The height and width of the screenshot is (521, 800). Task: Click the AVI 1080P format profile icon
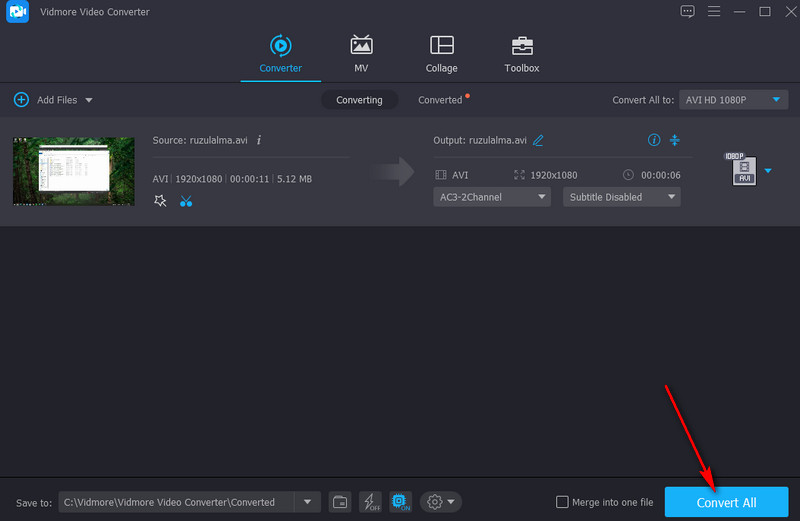pos(743,170)
